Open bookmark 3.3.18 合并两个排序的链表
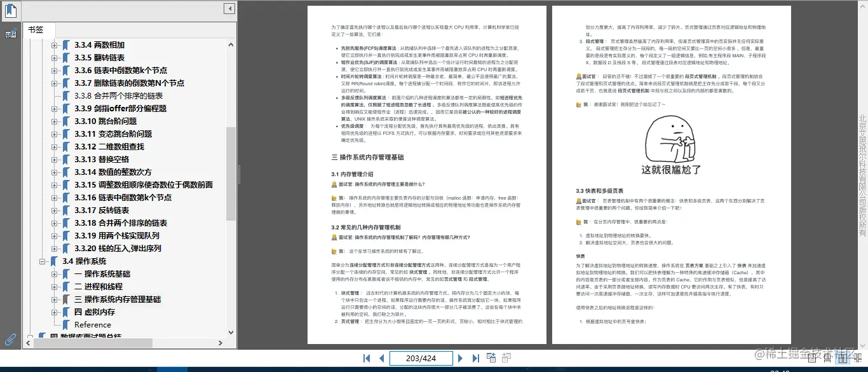Viewport: 868px width, 372px height. [121, 223]
